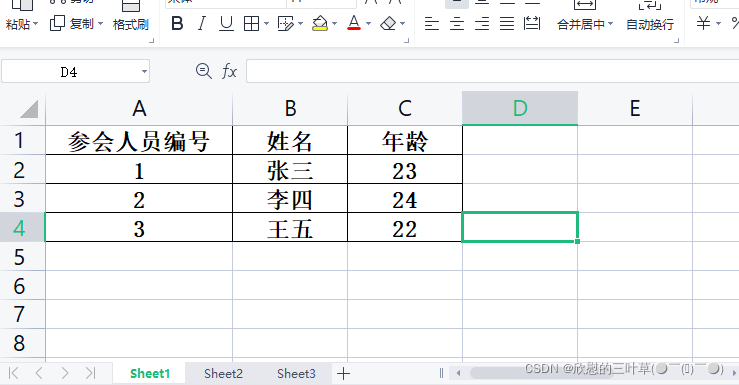Viewport: 739px width, 385px height.
Task: Click the eraser clear icon
Action: pos(388,23)
